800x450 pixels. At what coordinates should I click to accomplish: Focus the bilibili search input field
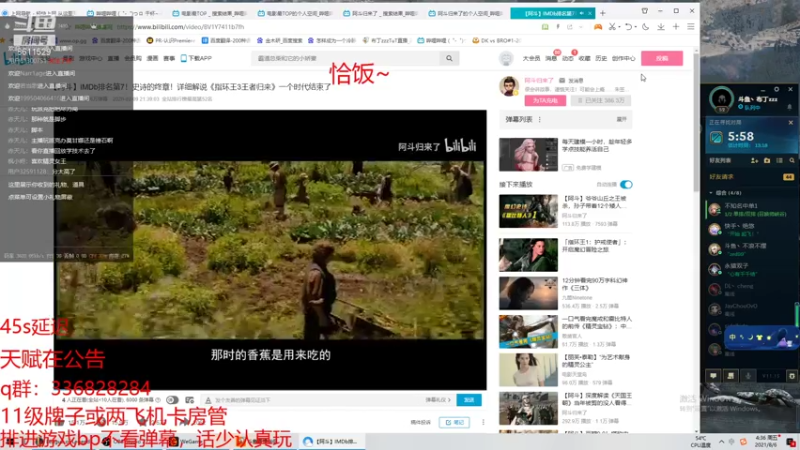(347, 58)
